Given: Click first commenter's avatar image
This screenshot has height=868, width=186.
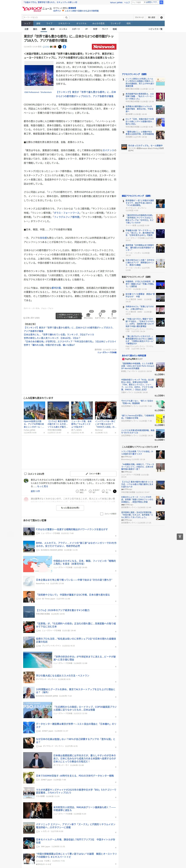Looking at the screenshot, I should pyautogui.click(x=26, y=480).
